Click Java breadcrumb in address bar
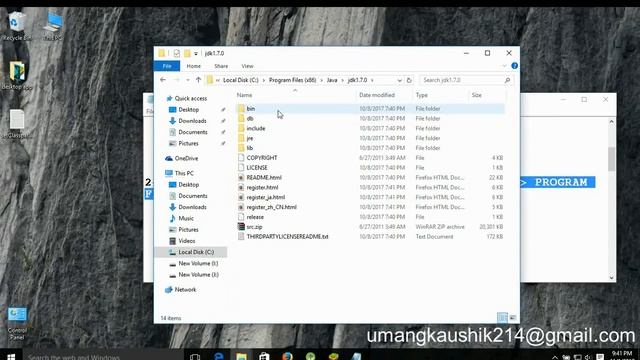The height and width of the screenshot is (360, 640). (x=332, y=80)
